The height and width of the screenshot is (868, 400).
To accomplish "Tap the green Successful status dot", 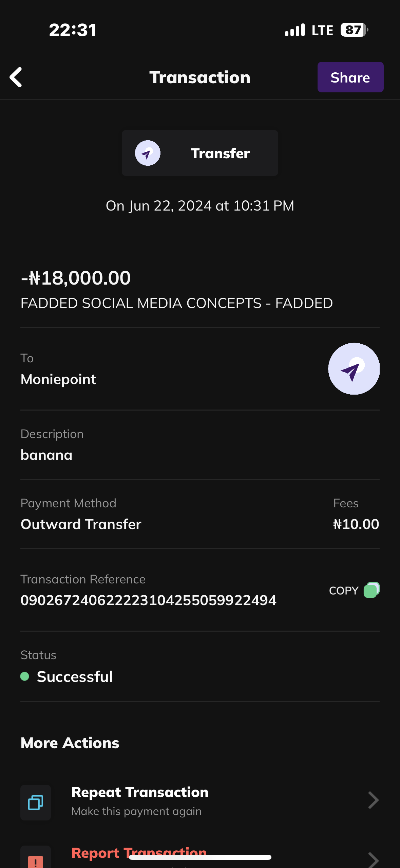I will click(25, 676).
